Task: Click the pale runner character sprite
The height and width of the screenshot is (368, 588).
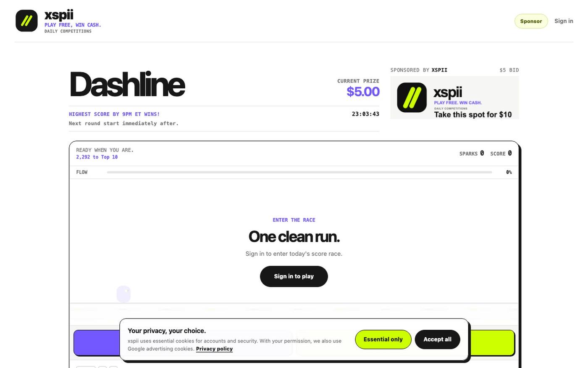Action: [123, 294]
